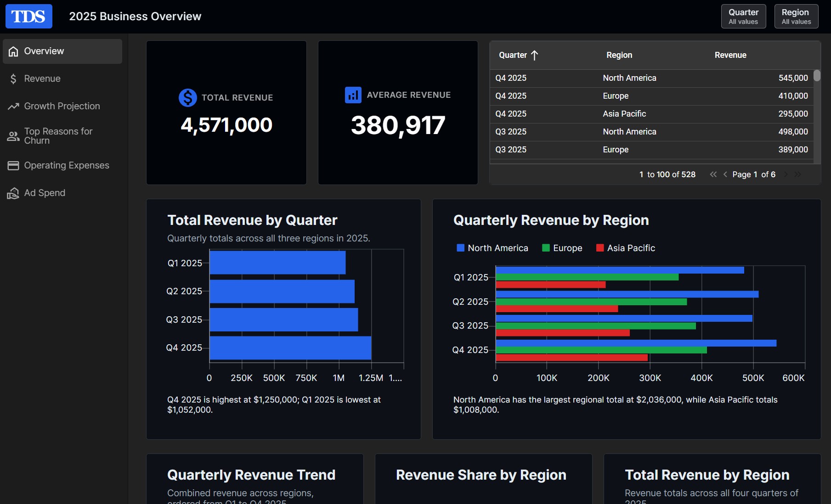Click the TDS logo
This screenshot has width=831, height=504.
(28, 16)
